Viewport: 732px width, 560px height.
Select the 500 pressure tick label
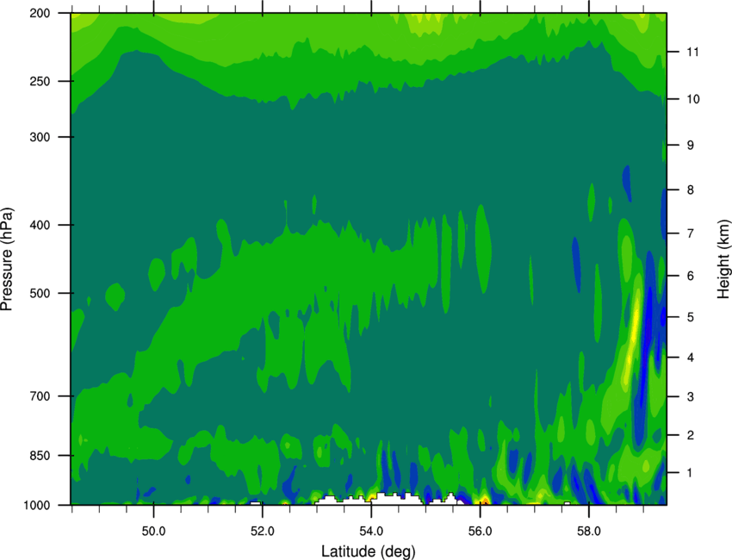[x=40, y=293]
